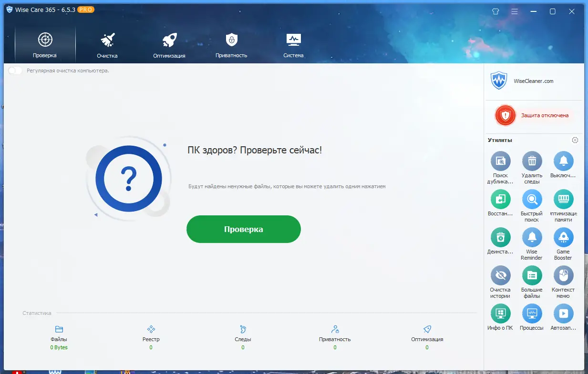Open the Автозапуск manager
The image size is (588, 374).
coord(563,313)
